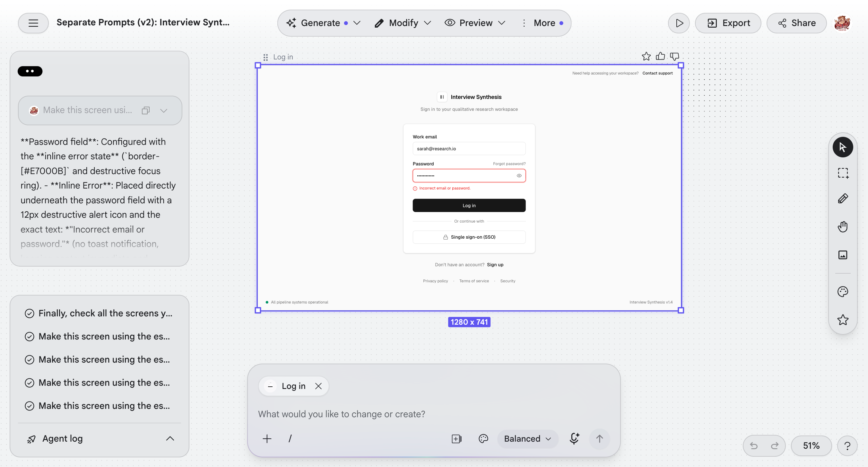Click the add frame icon in prompt bar
Screen dimensions: 868x467
[456, 439]
